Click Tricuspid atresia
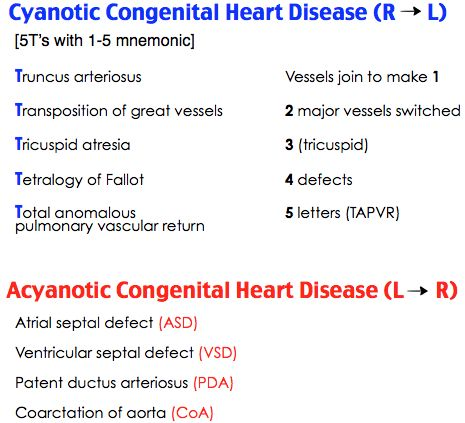Viewport: 465px width, 423px height. pos(73,145)
